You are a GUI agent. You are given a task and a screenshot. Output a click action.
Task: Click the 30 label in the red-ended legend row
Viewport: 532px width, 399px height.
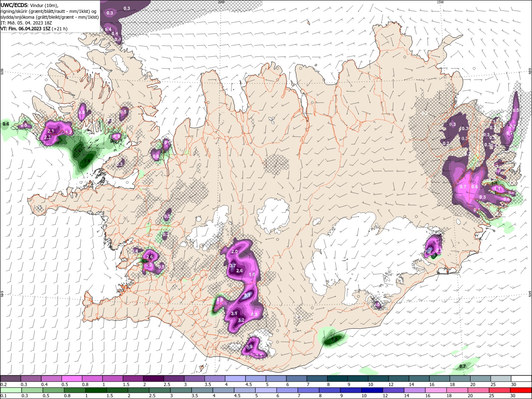514,396
